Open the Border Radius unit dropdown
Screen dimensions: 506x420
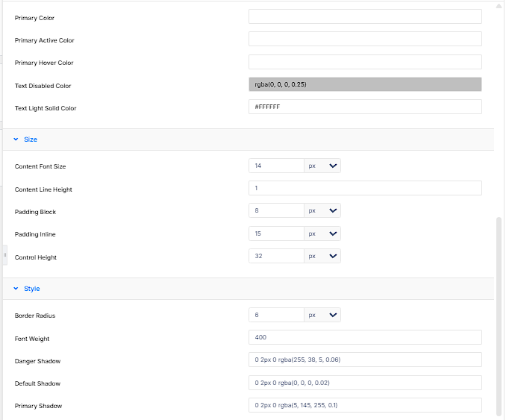click(x=322, y=315)
